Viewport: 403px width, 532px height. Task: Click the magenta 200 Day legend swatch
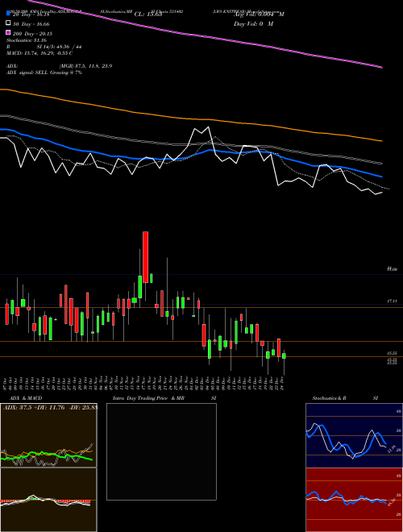click(9, 33)
